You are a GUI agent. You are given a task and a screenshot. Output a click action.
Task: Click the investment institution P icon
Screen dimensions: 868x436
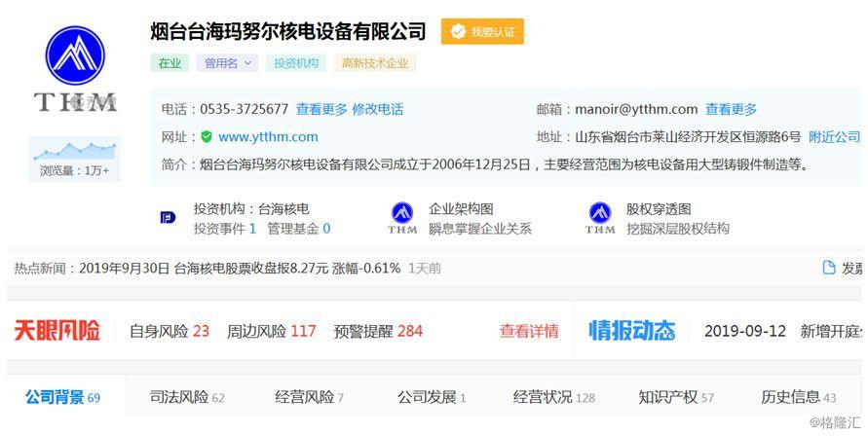point(168,217)
